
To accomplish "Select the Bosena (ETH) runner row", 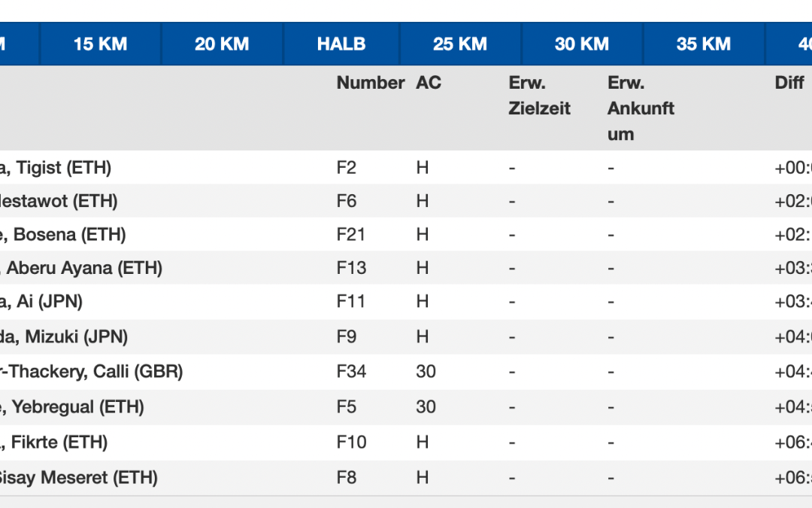I will click(x=63, y=235).
